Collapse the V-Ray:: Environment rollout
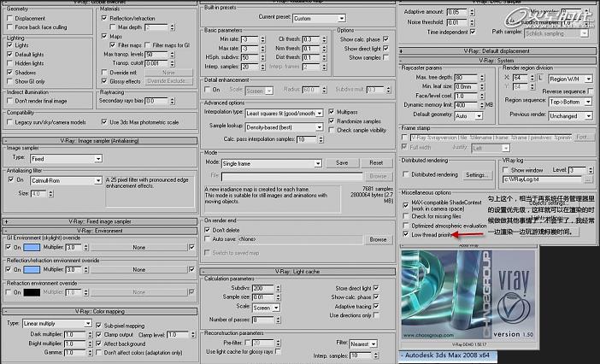 click(100, 231)
